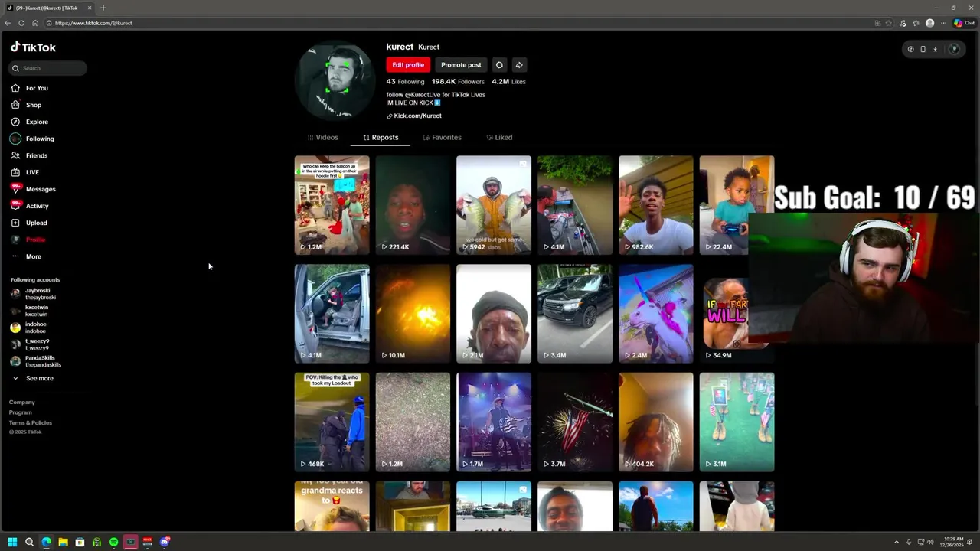Open Jaybroski following account
The image size is (980, 551).
[33, 294]
